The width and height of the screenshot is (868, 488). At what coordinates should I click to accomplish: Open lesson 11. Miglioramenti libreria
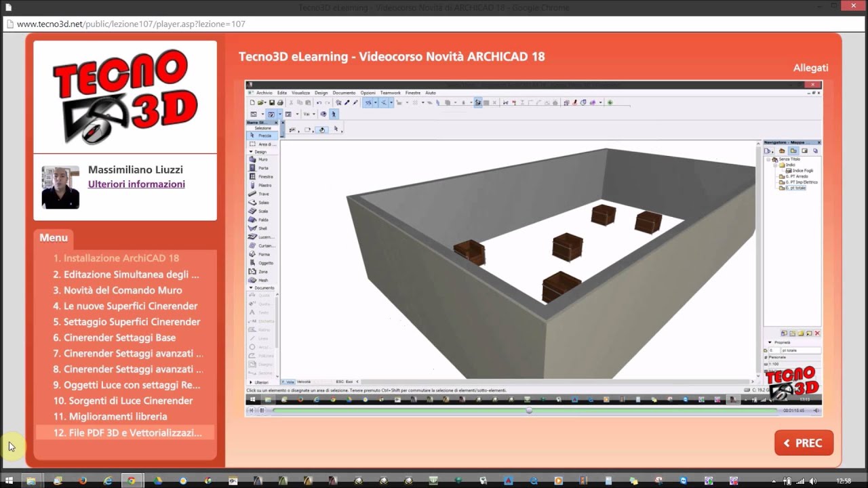tap(110, 416)
